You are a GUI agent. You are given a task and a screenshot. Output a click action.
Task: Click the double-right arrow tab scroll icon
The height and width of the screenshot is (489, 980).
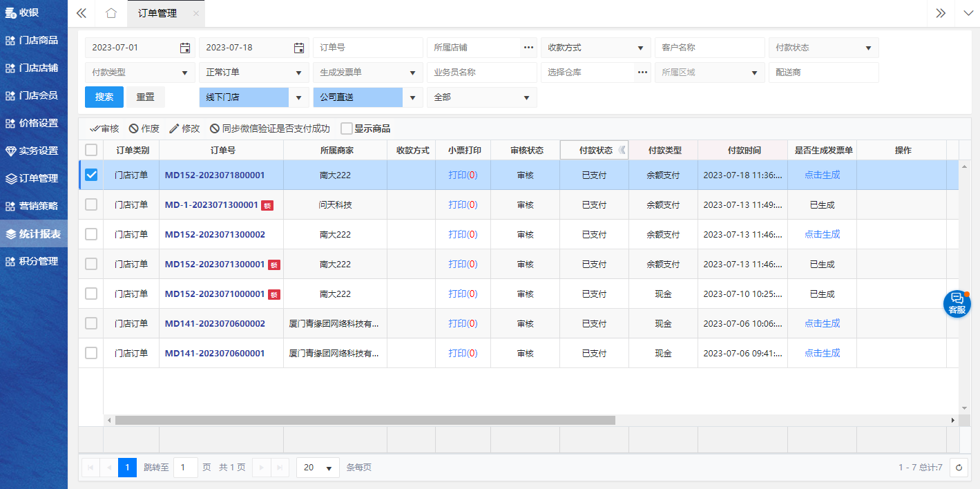coord(940,13)
